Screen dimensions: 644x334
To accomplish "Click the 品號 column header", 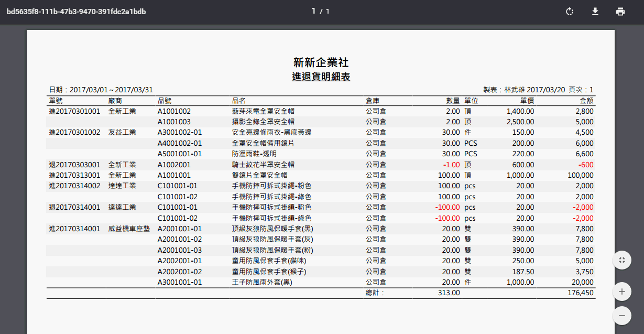I will tap(164, 100).
